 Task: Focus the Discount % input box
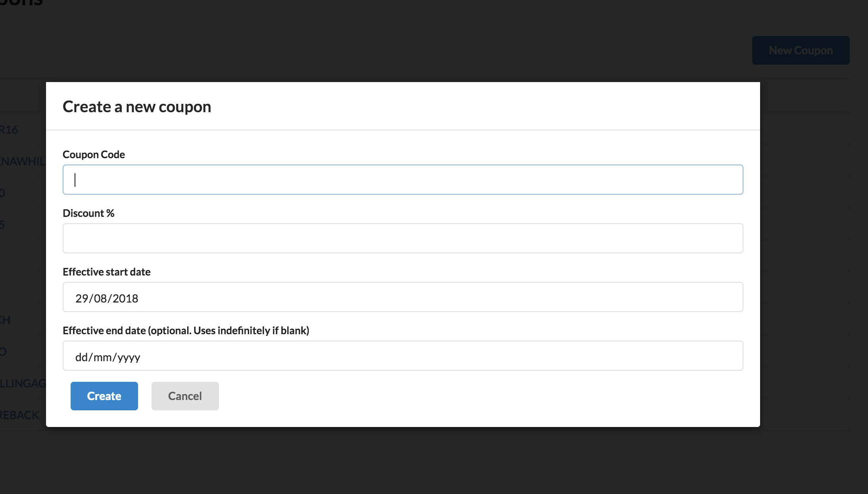coord(403,238)
